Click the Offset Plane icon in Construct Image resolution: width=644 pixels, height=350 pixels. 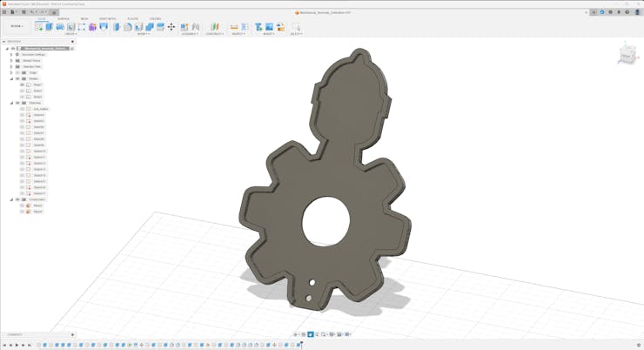point(214,27)
